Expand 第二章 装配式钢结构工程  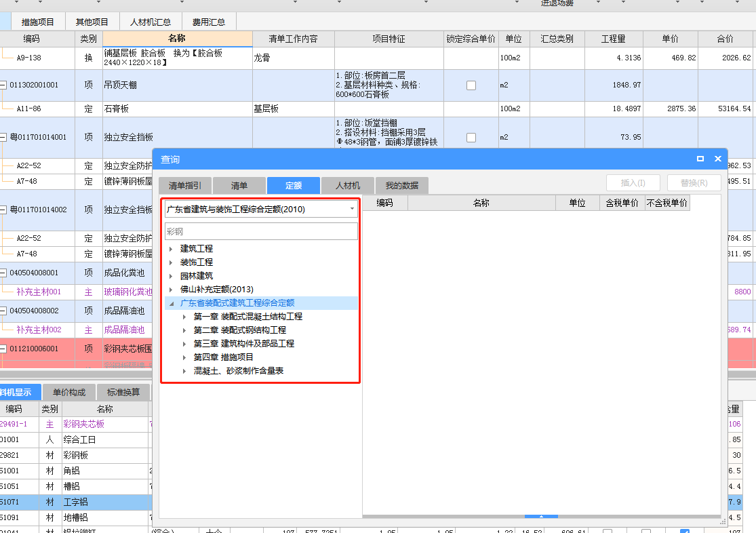[x=184, y=330]
